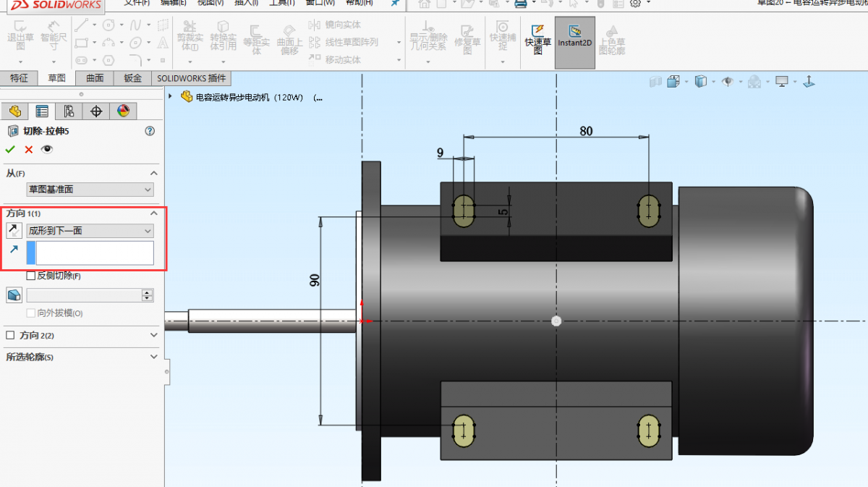Confirm the cut-extrude with green checkmark
Screen dimensions: 868x487
(x=10, y=149)
